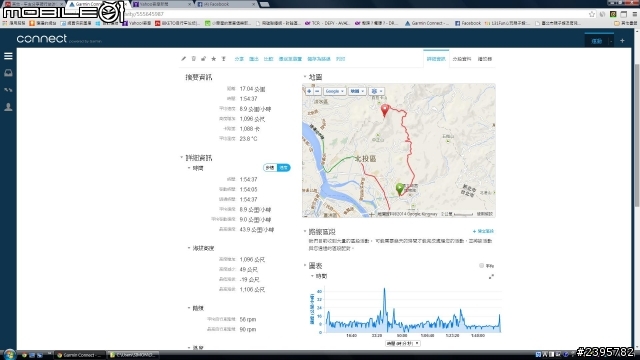Expand the speed chart to fullscreen

491,277
